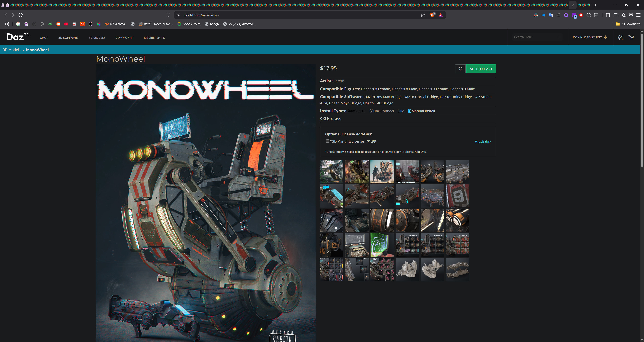Image resolution: width=644 pixels, height=342 pixels.
Task: Click the large MonoWheel main promo image
Action: 206,203
